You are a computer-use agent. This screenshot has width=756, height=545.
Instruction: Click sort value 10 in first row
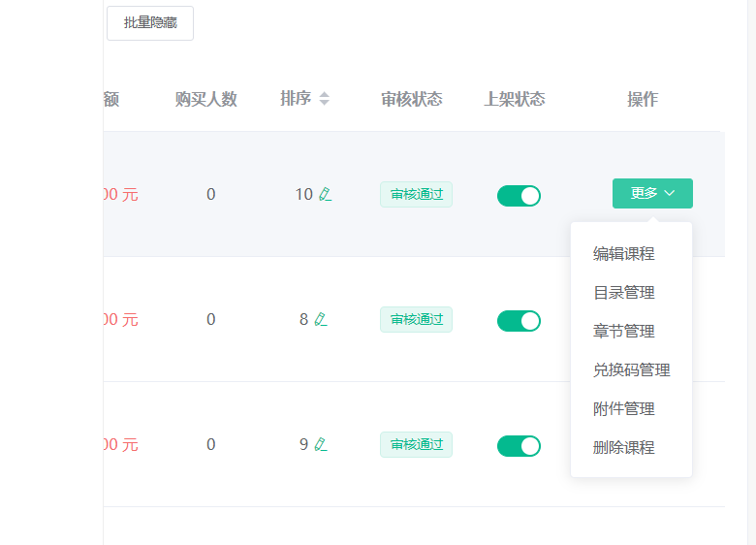coord(303,194)
